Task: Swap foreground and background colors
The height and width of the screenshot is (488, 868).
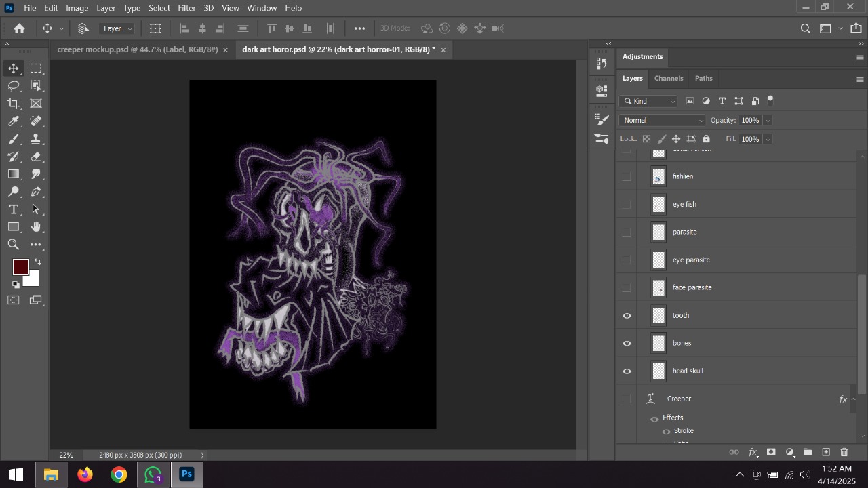Action: tap(38, 262)
